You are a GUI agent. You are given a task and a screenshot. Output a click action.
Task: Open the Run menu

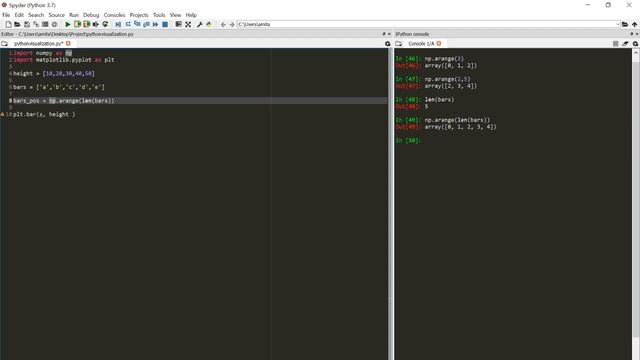(74, 15)
